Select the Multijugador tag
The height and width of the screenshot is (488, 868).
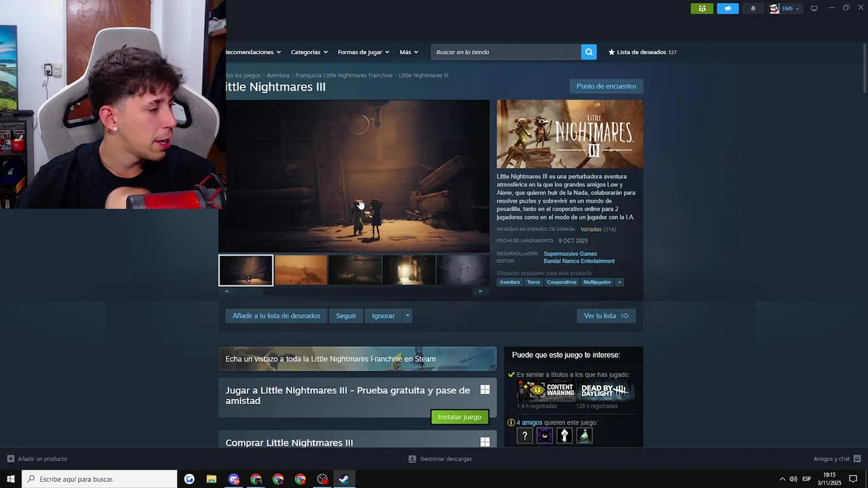[597, 282]
